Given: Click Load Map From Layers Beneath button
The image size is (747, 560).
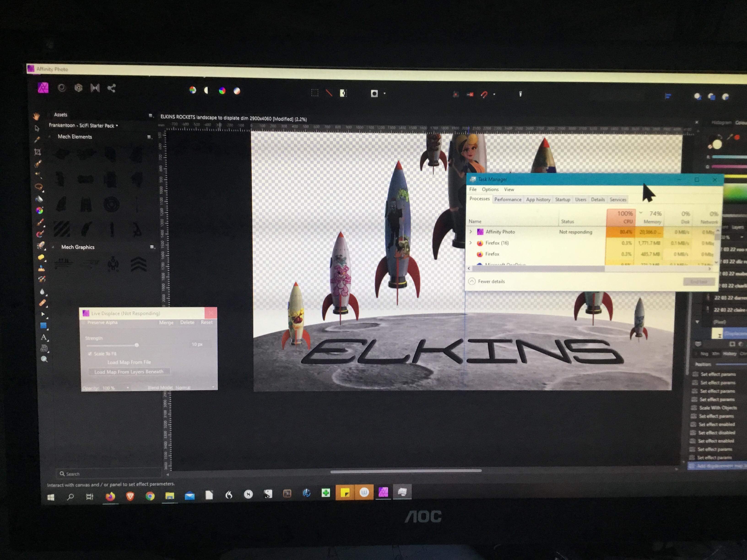Looking at the screenshot, I should point(129,372).
